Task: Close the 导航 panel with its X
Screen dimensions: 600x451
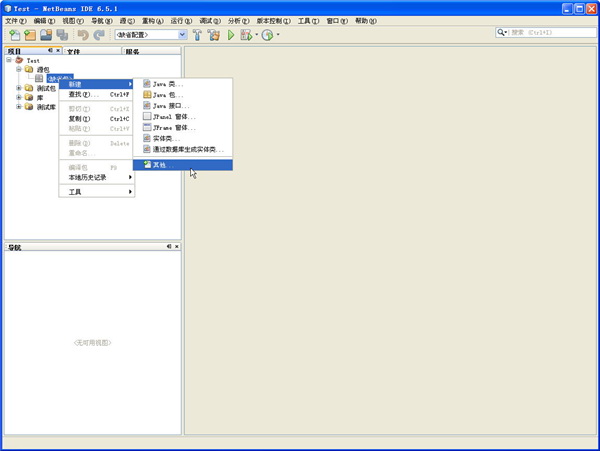Action: point(177,247)
